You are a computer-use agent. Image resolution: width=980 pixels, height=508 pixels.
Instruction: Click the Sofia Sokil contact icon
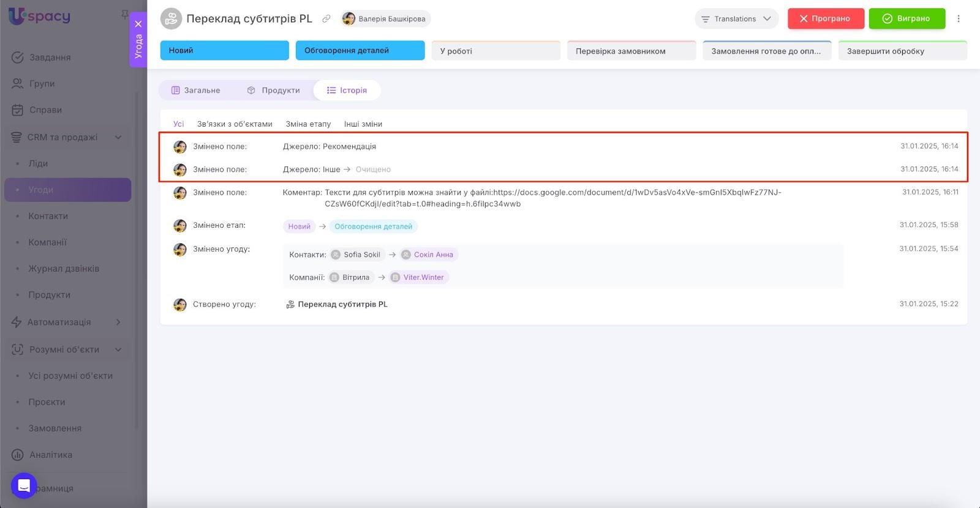tap(336, 255)
